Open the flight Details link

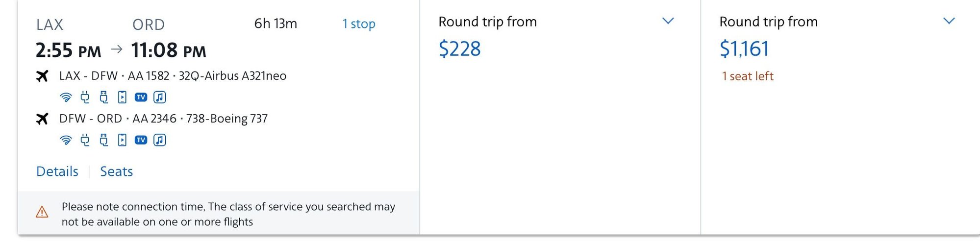click(57, 171)
